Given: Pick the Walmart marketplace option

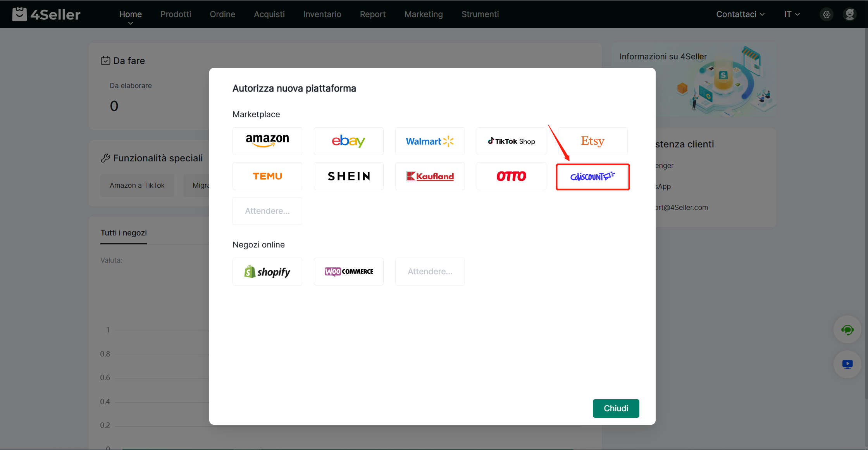Looking at the screenshot, I should (430, 141).
